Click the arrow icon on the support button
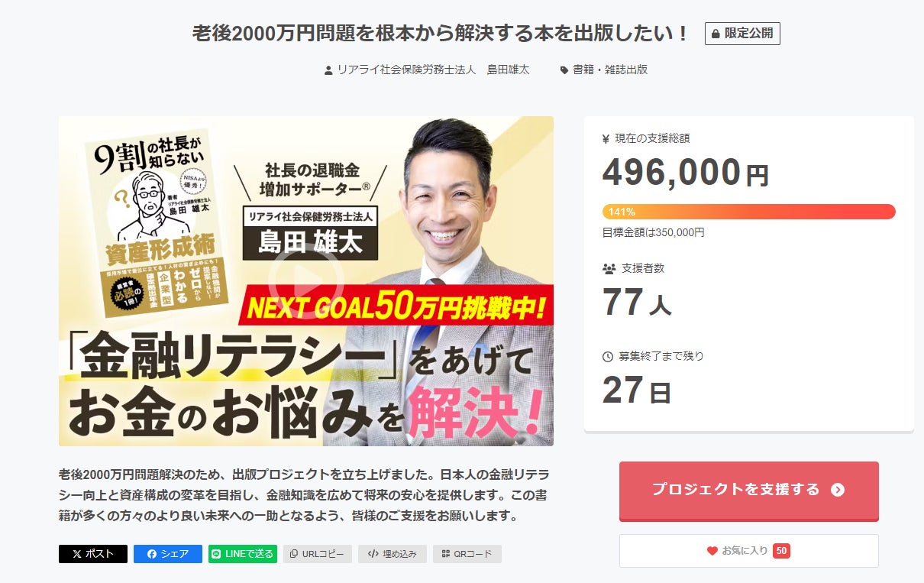The height and width of the screenshot is (583, 924). click(838, 490)
